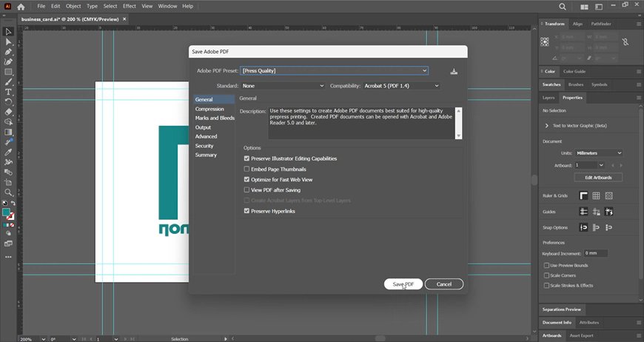Select the Curvature tool

click(x=8, y=61)
